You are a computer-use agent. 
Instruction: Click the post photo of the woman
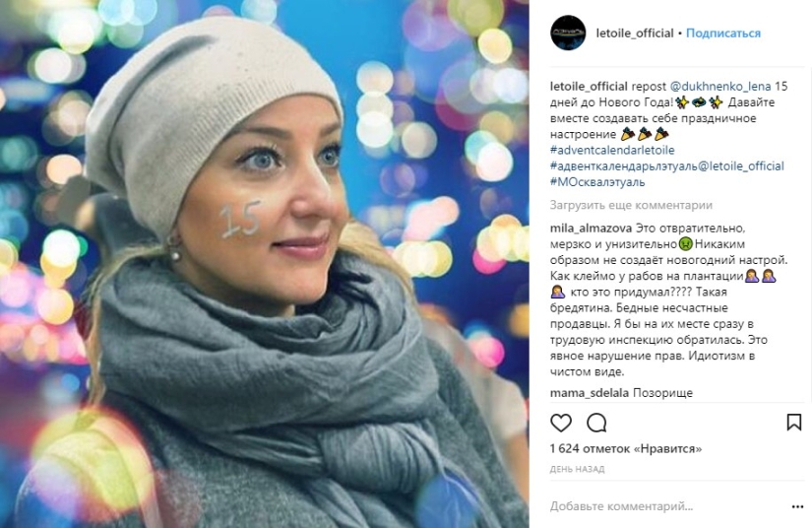tap(264, 264)
